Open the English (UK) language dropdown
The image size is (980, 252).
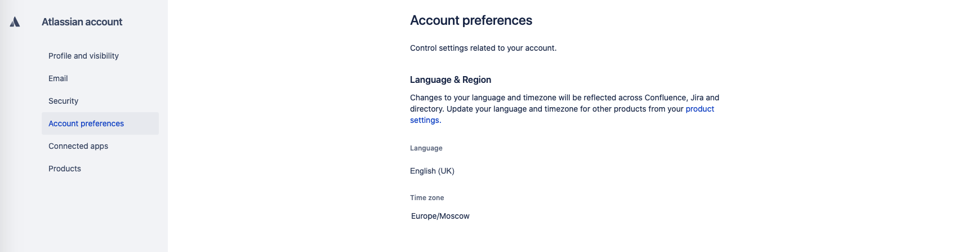coord(432,171)
